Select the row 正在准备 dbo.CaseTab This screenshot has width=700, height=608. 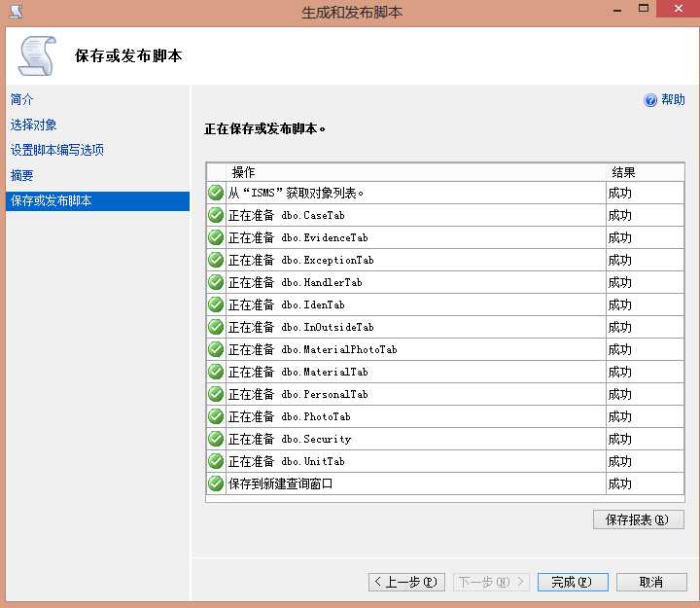pos(445,215)
